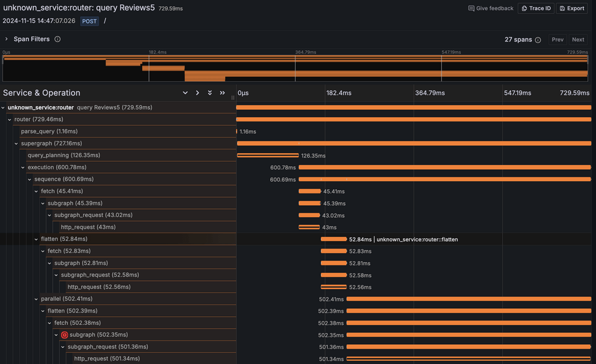Click the unknown_service:router::flatten label

[x=417, y=239]
